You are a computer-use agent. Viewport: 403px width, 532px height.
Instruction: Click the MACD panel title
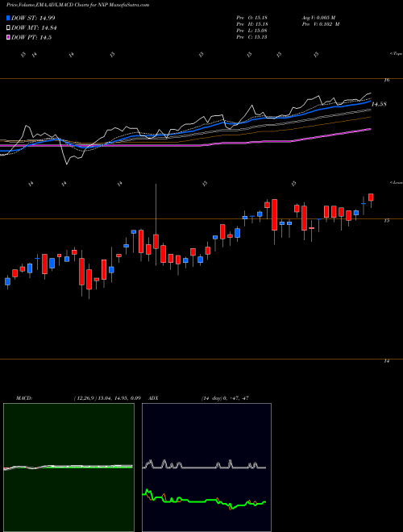[23, 398]
